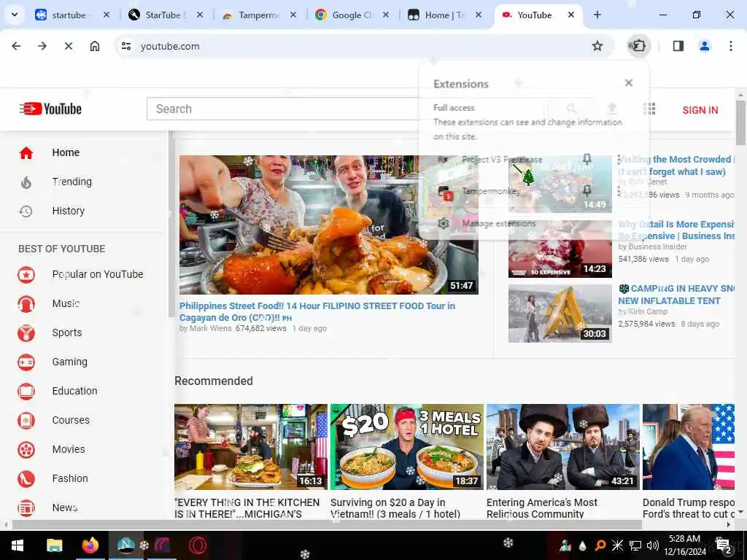This screenshot has height=560, width=747.
Task: Open Mark Wiens channel link
Action: (x=210, y=328)
